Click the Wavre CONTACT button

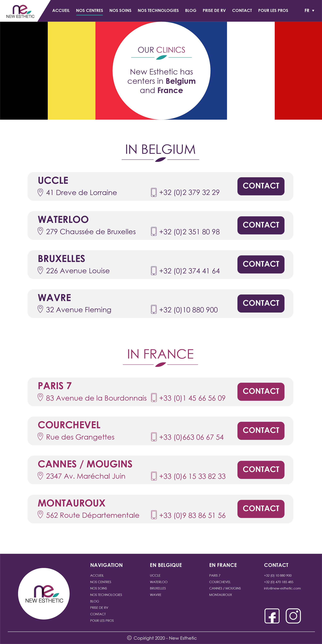tap(261, 303)
